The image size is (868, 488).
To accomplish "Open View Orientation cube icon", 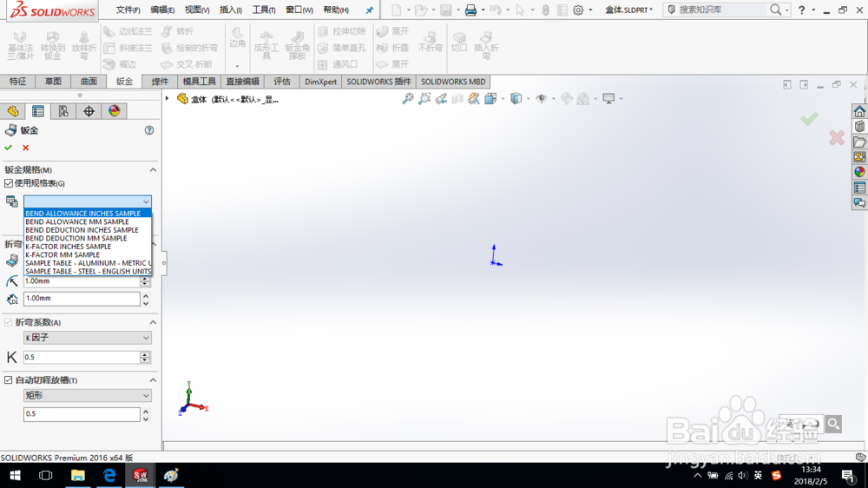I will [490, 99].
